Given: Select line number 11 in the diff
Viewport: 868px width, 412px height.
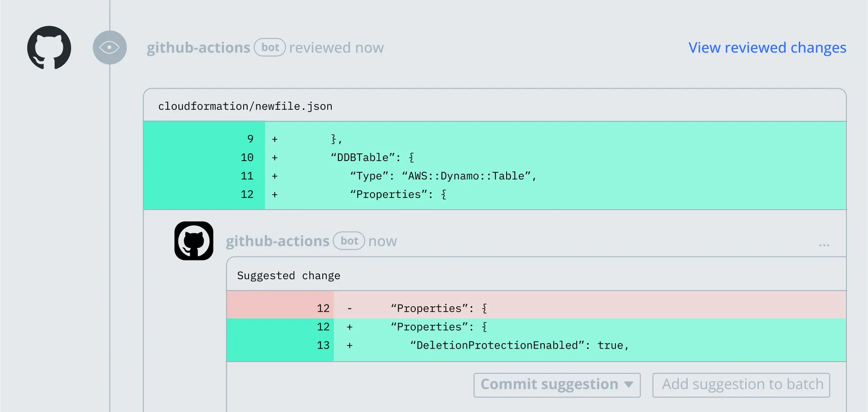Looking at the screenshot, I should (247, 176).
